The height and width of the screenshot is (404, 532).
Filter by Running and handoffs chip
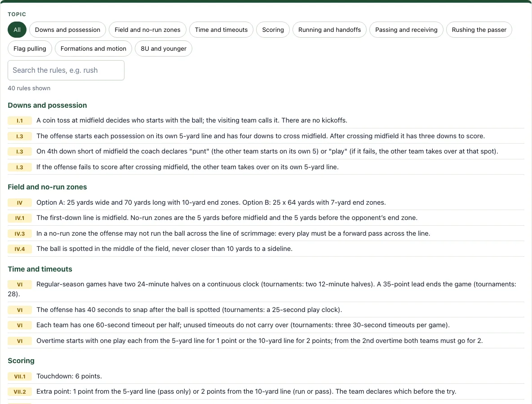point(329,30)
